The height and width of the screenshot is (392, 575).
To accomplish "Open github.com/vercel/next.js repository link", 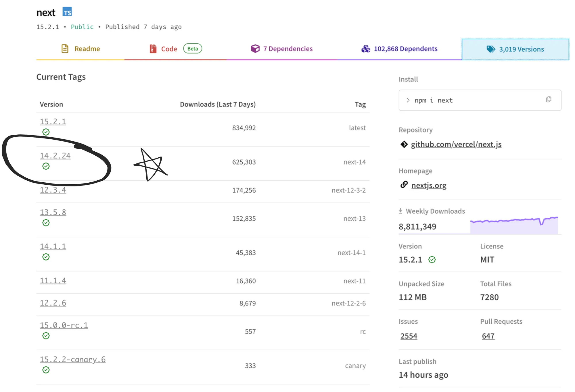I will point(456,144).
